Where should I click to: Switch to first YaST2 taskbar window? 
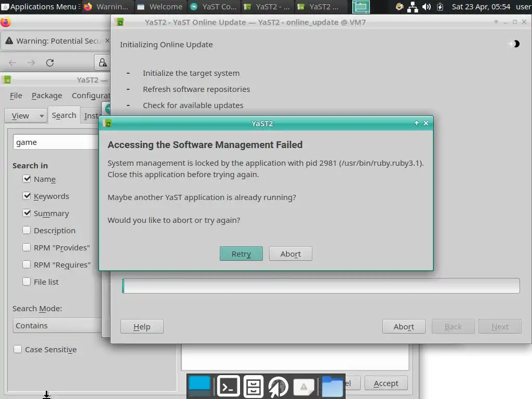[x=268, y=6]
